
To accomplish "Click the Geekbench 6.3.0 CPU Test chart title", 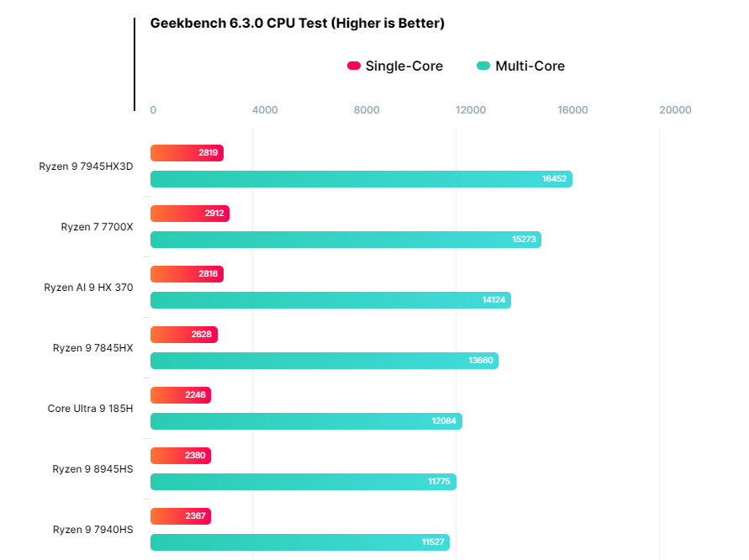I will tap(298, 24).
